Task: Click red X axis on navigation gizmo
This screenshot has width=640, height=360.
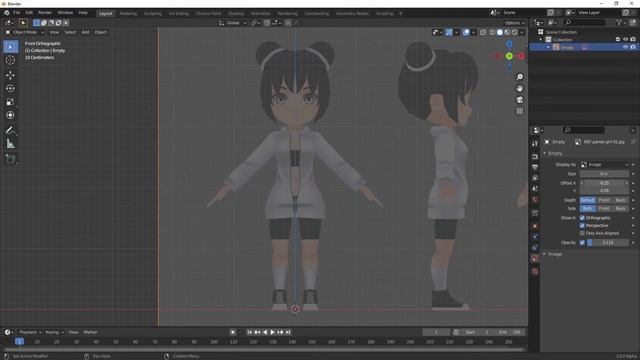Action: [x=521, y=56]
